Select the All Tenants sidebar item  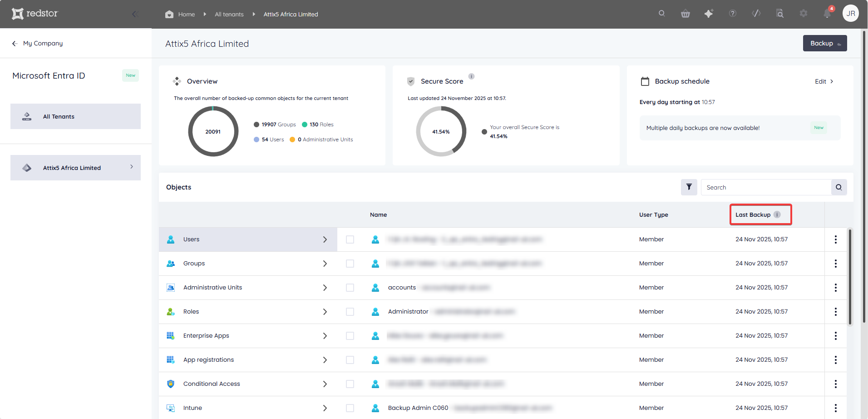click(75, 116)
